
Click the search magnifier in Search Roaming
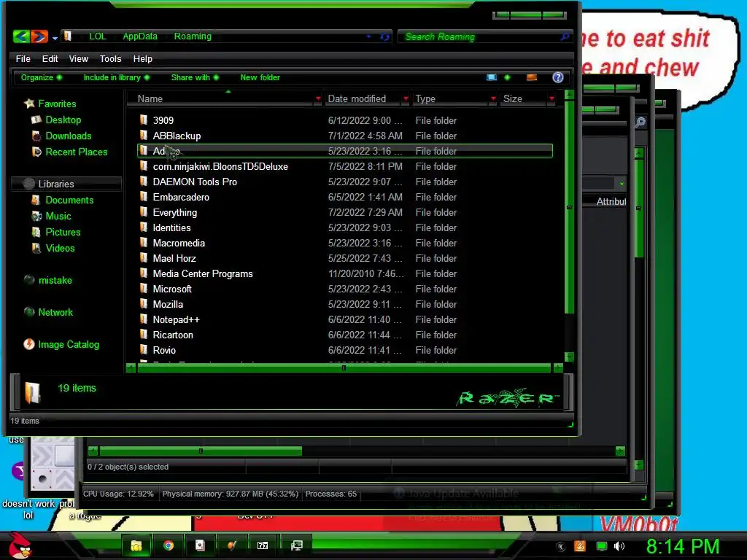click(565, 36)
